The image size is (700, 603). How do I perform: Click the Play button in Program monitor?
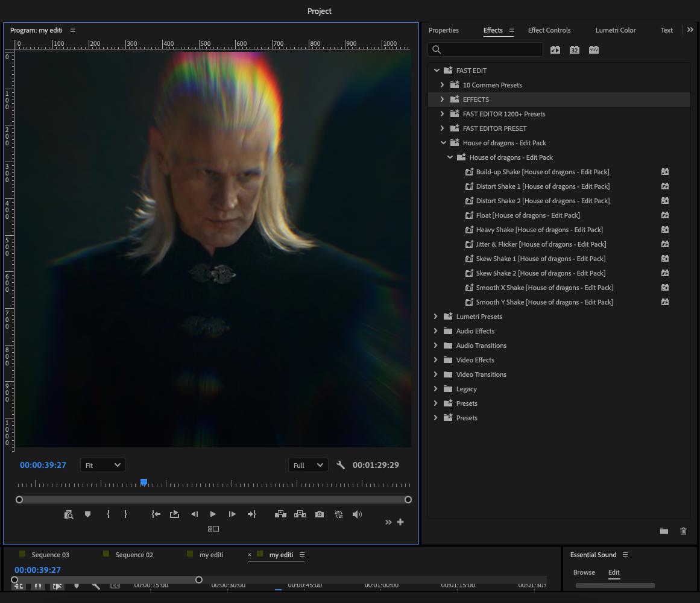click(213, 514)
